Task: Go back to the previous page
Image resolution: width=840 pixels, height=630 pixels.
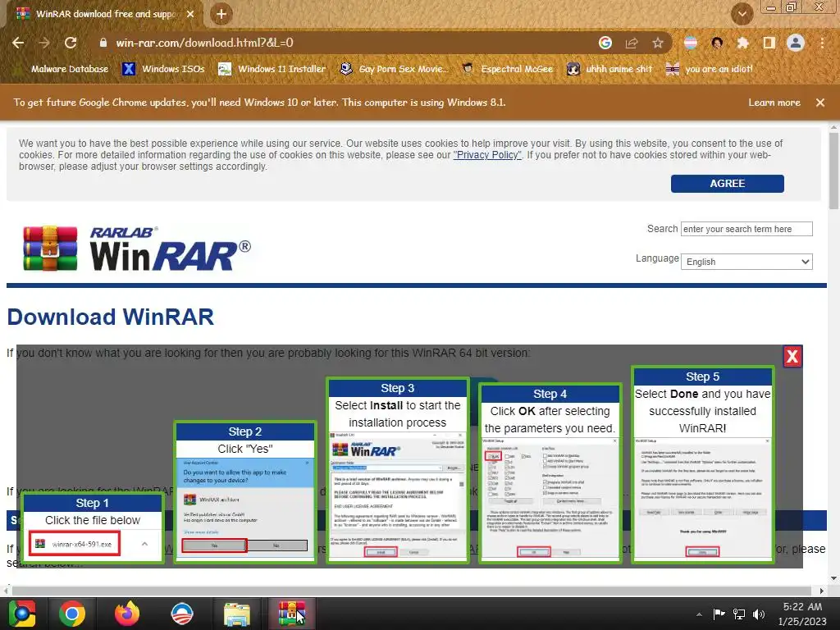Action: pyautogui.click(x=18, y=43)
